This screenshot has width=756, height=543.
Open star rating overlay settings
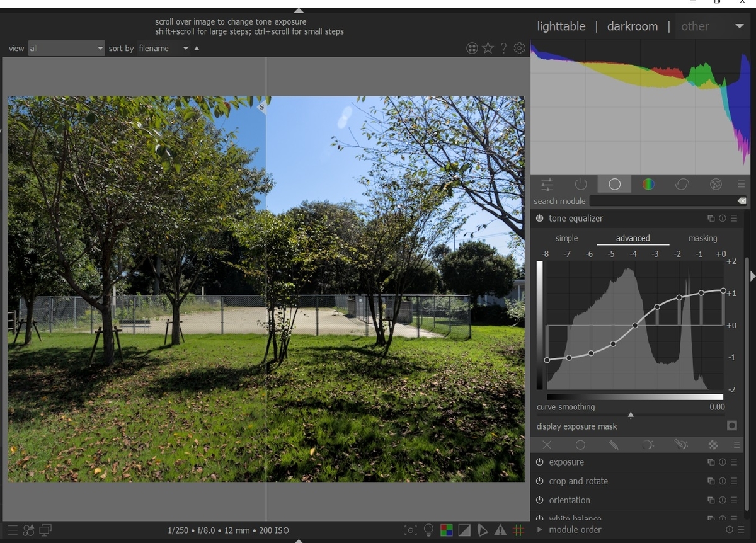pyautogui.click(x=488, y=49)
